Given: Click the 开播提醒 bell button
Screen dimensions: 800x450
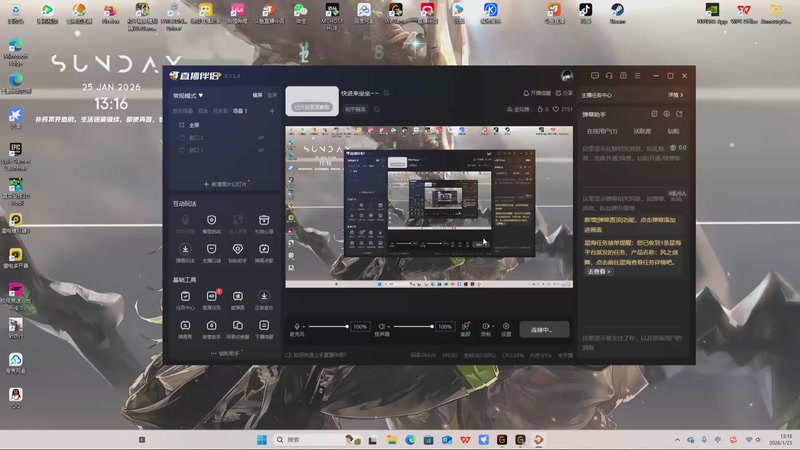Looking at the screenshot, I should click(x=537, y=93).
